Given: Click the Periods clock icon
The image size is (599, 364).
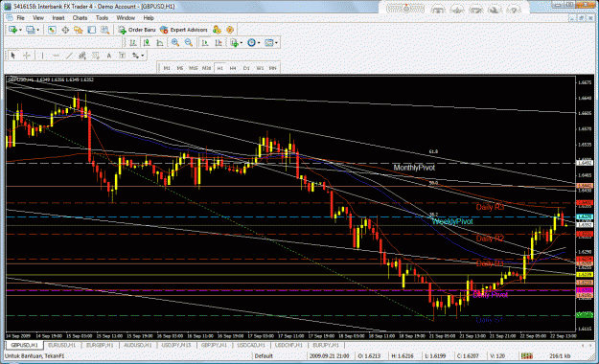Looking at the screenshot, I should click(251, 43).
